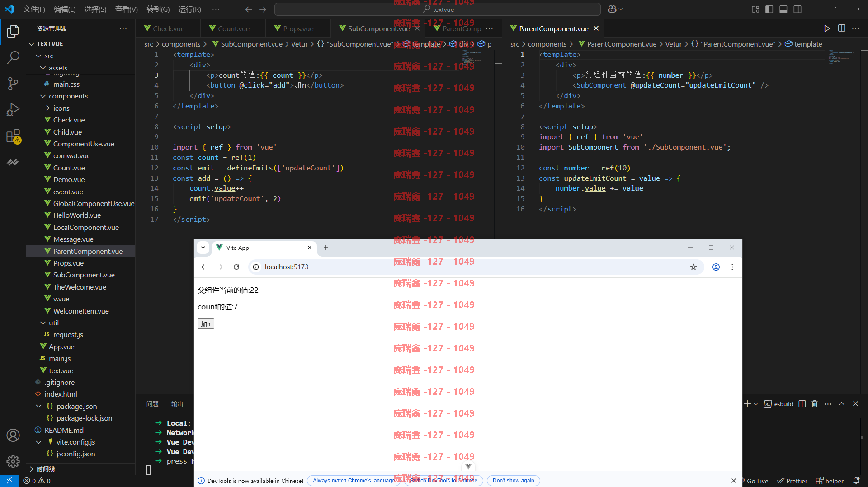Viewport: 868px width, 487px height.
Task: Go back in the Chrome browser
Action: (x=204, y=267)
